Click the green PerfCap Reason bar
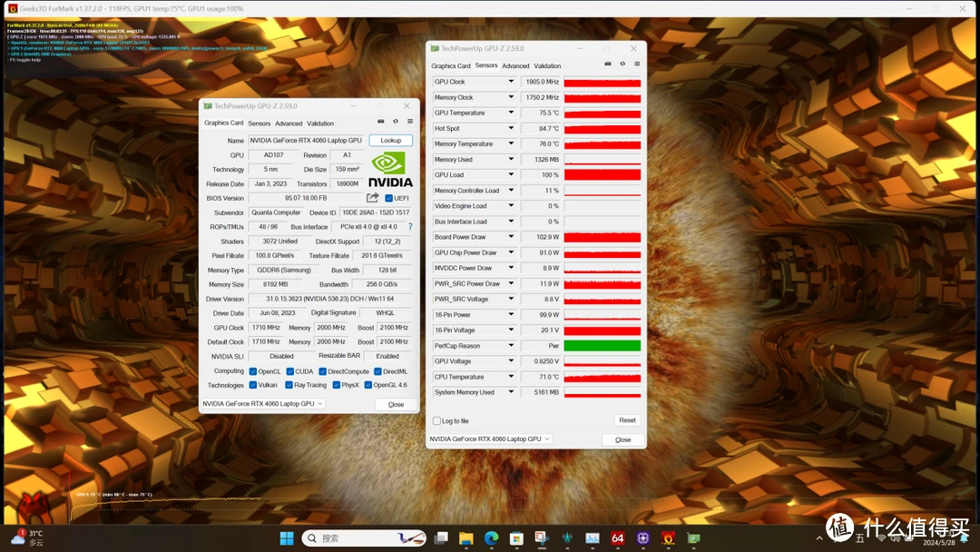Image resolution: width=980 pixels, height=552 pixels. point(603,346)
